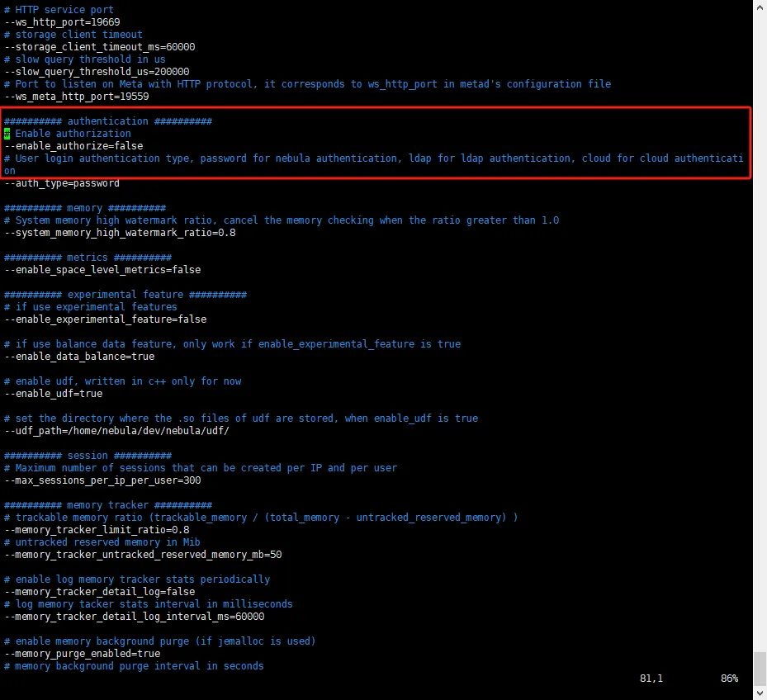The width and height of the screenshot is (767, 700).
Task: Click the '# Enable authorization' comment
Action: click(68, 134)
